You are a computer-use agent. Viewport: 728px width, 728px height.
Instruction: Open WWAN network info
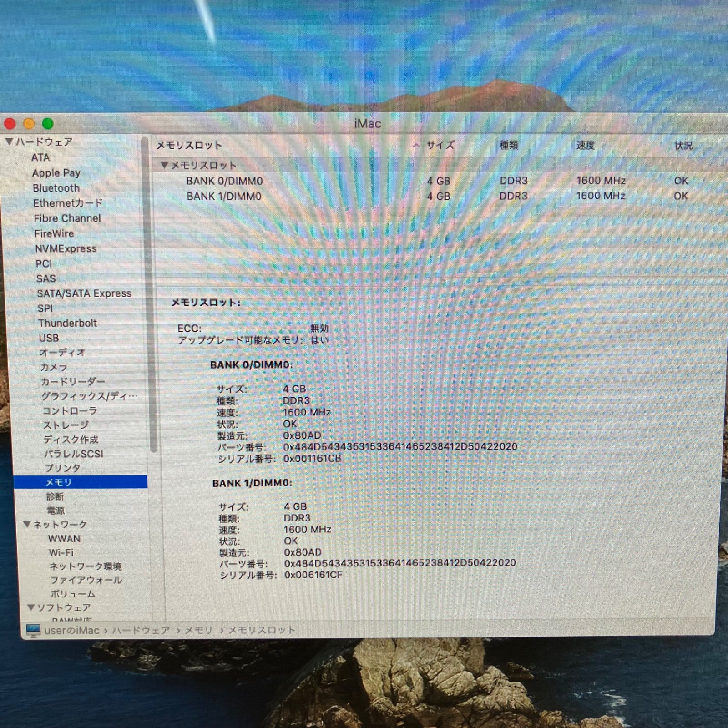(x=64, y=539)
